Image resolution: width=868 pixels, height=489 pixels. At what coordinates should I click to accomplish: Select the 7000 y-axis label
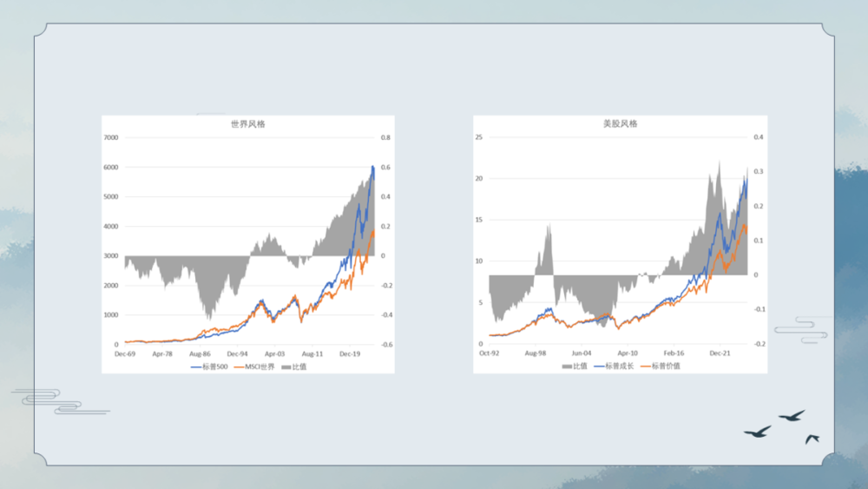110,137
